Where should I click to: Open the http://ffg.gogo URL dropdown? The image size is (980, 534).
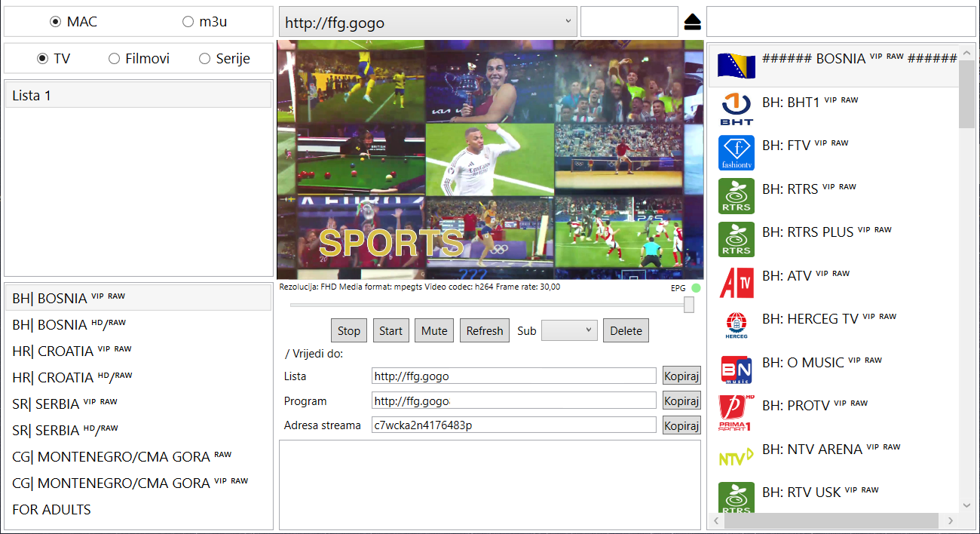coord(427,23)
